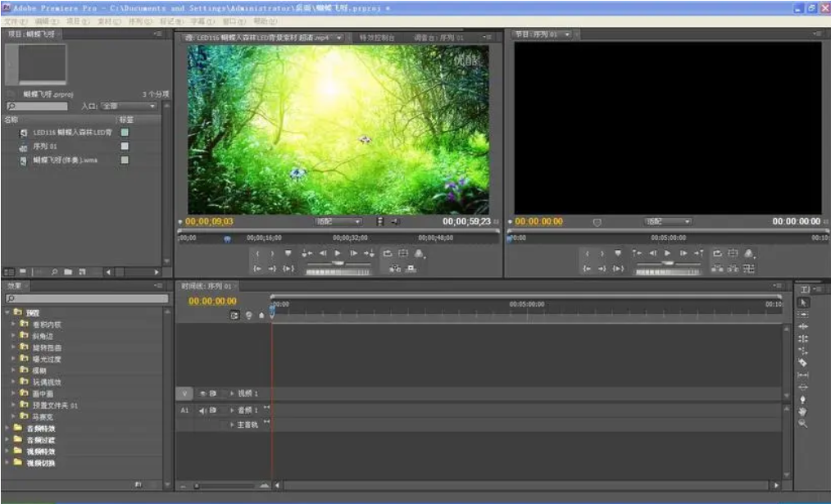The width and height of the screenshot is (831, 504).
Task: Click Find icon in Project panel
Action: (x=54, y=272)
